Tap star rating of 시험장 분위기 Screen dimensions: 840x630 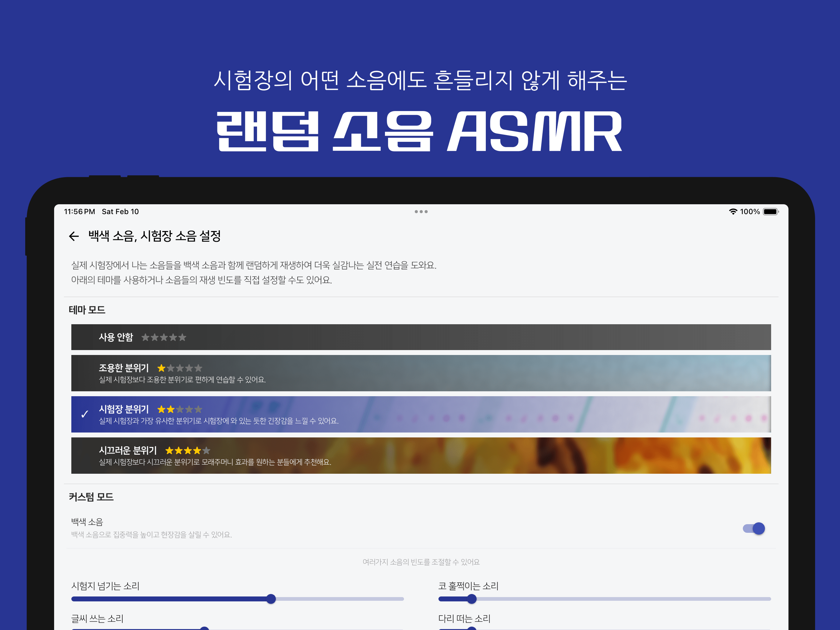[180, 409]
